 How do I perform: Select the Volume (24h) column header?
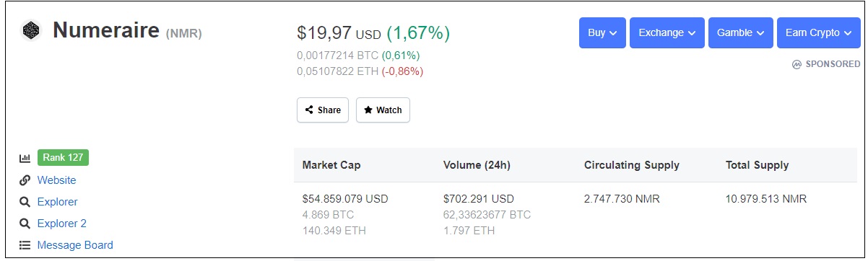click(477, 165)
